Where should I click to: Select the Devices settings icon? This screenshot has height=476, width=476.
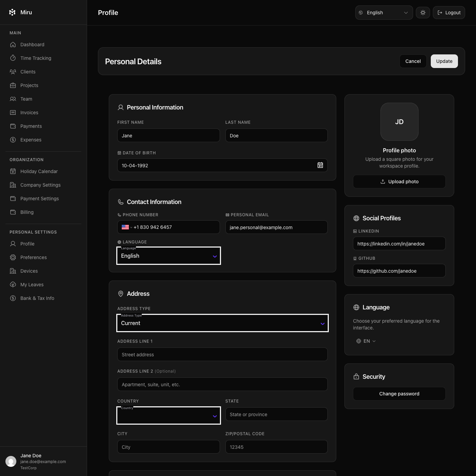pos(13,271)
